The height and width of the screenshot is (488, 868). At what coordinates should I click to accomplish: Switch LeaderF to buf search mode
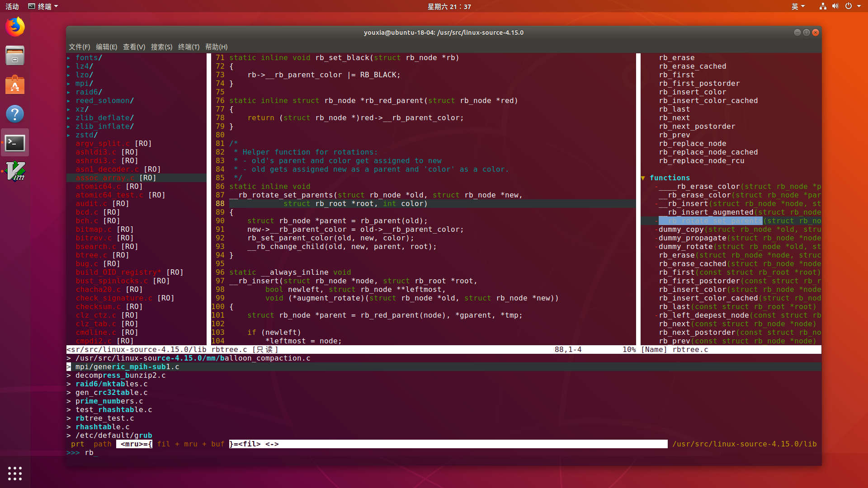tap(217, 444)
